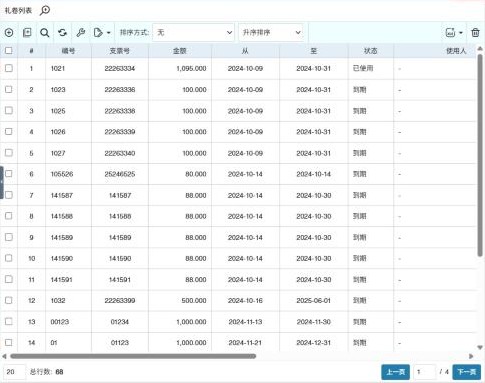485x383 pixels.
Task: Toggle the select-all header checkbox
Action: coord(9,51)
